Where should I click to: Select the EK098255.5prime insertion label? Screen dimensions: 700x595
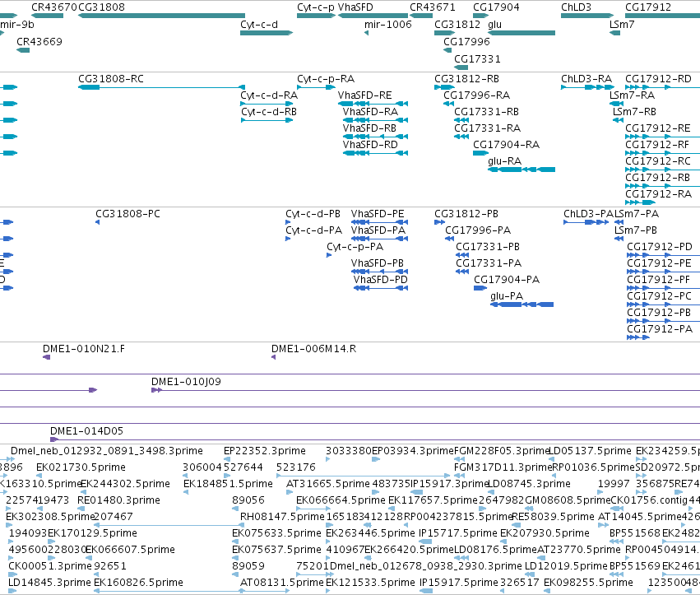[588, 583]
